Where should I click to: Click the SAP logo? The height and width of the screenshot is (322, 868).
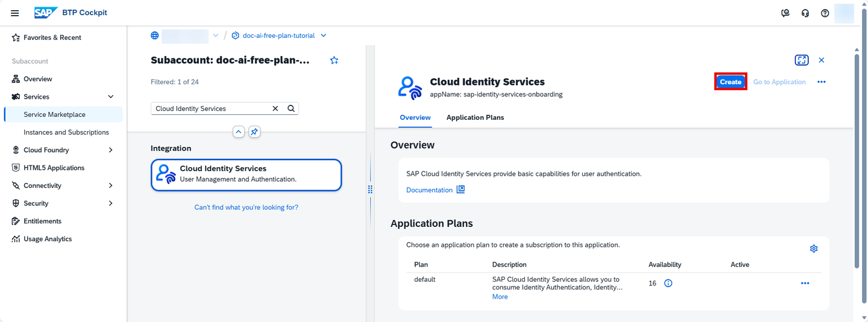click(x=46, y=13)
